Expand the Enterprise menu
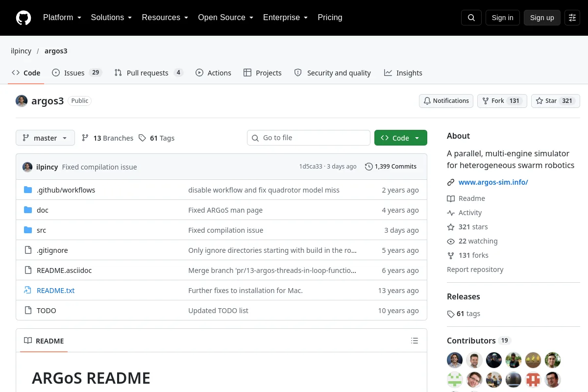588x392 pixels. coord(285,18)
